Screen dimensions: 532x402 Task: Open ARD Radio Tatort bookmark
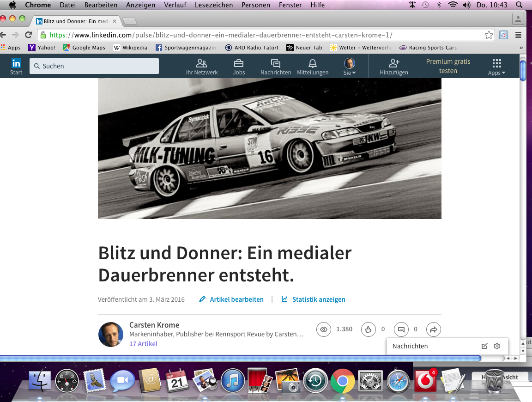tap(252, 48)
